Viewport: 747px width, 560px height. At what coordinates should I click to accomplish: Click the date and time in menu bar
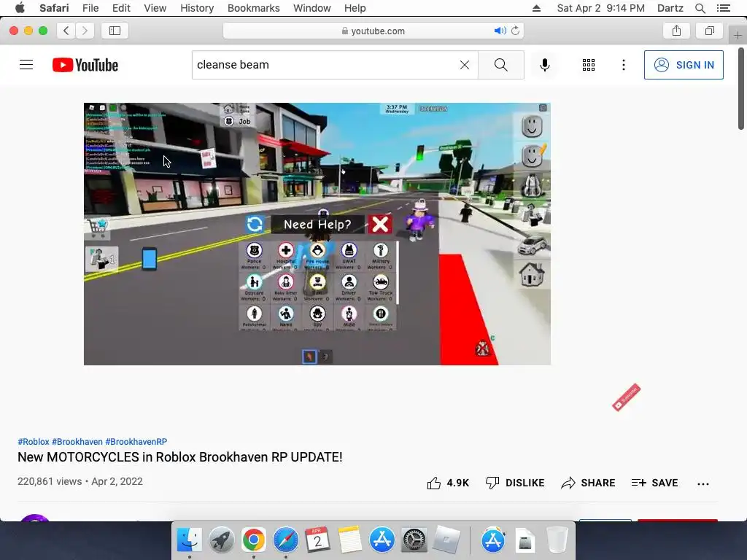pyautogui.click(x=601, y=8)
